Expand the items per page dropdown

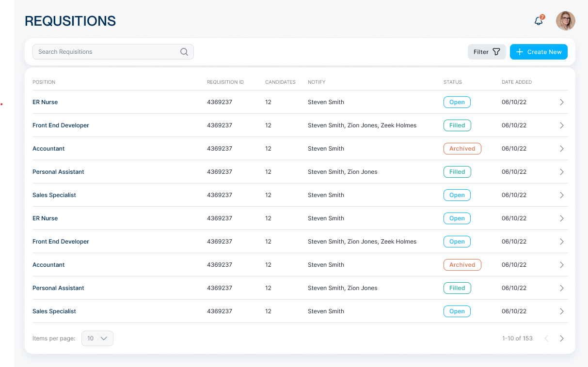tap(97, 338)
